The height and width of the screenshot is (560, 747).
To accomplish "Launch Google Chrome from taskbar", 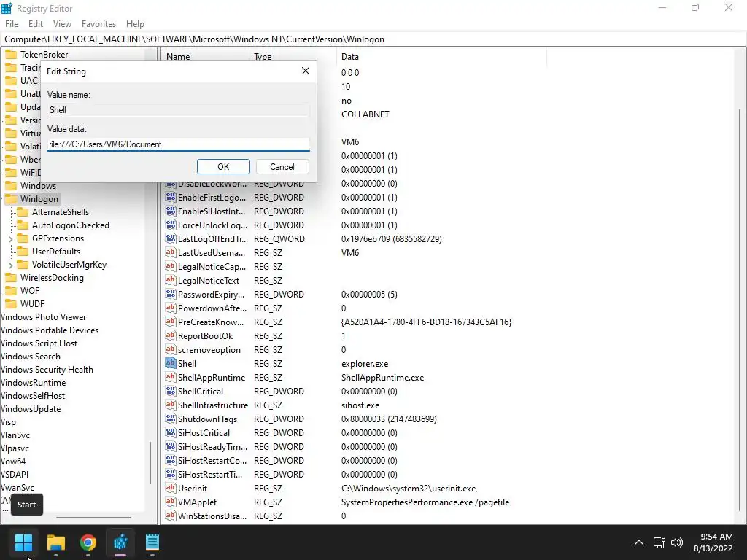I will click(88, 542).
